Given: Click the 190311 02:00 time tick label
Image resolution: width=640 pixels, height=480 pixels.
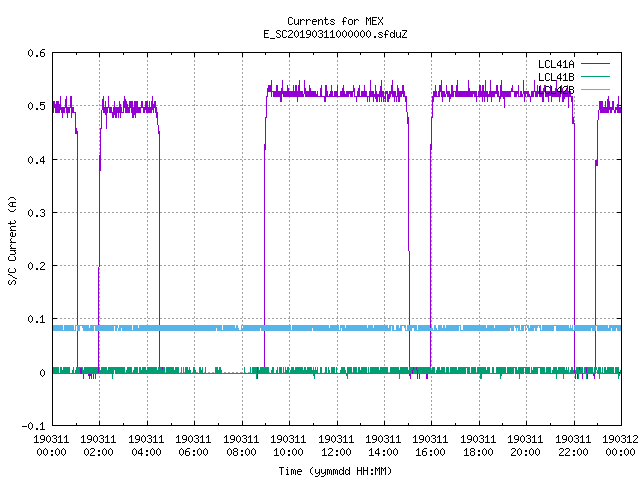Looking at the screenshot, I should [x=98, y=446].
